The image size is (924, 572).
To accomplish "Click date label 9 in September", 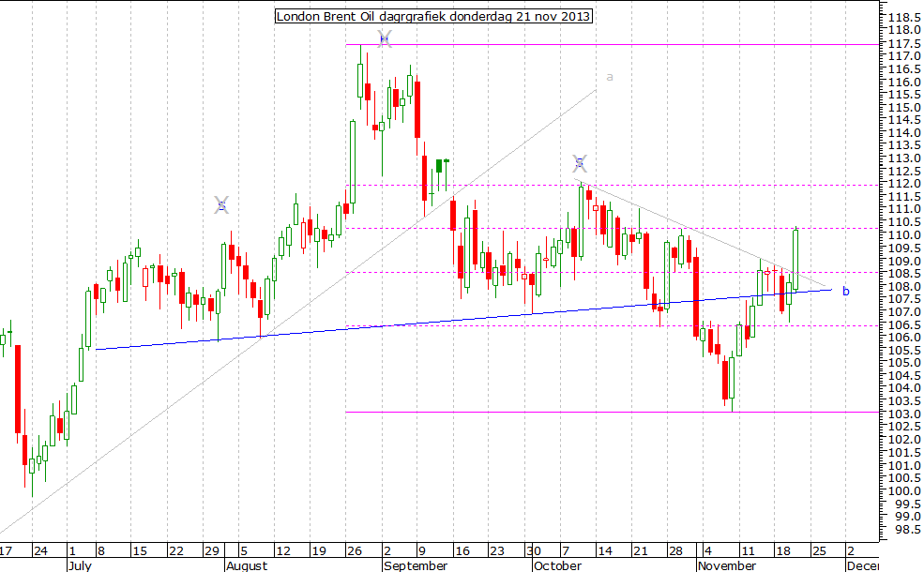I will 422,551.
